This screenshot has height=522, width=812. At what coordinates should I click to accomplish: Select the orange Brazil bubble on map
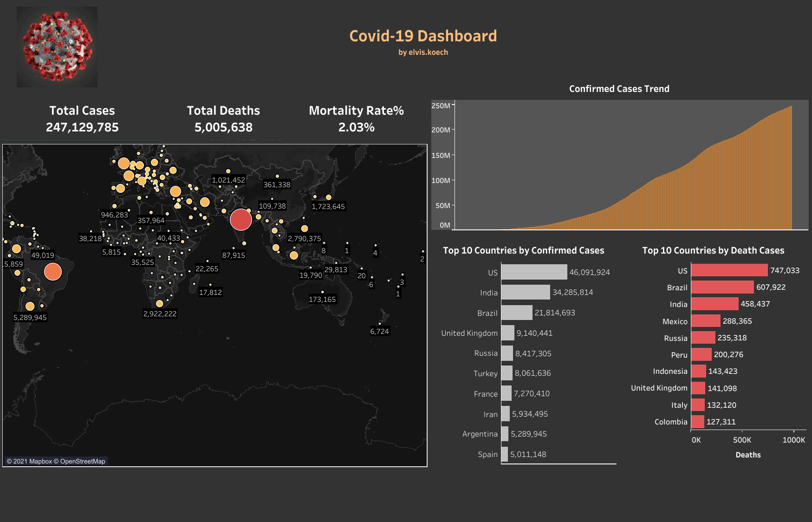52,272
